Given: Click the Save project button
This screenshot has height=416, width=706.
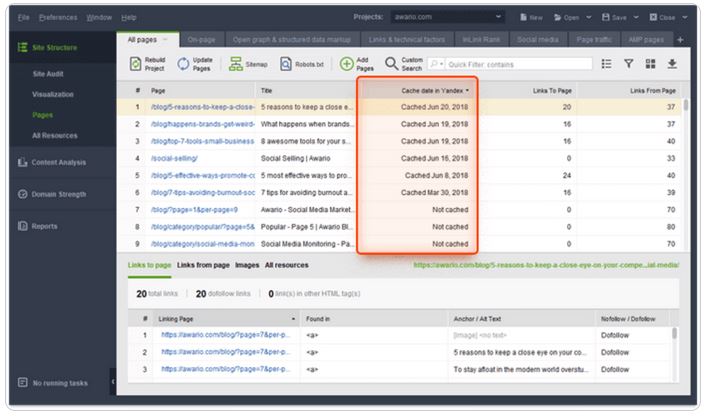Looking at the screenshot, I should 614,17.
